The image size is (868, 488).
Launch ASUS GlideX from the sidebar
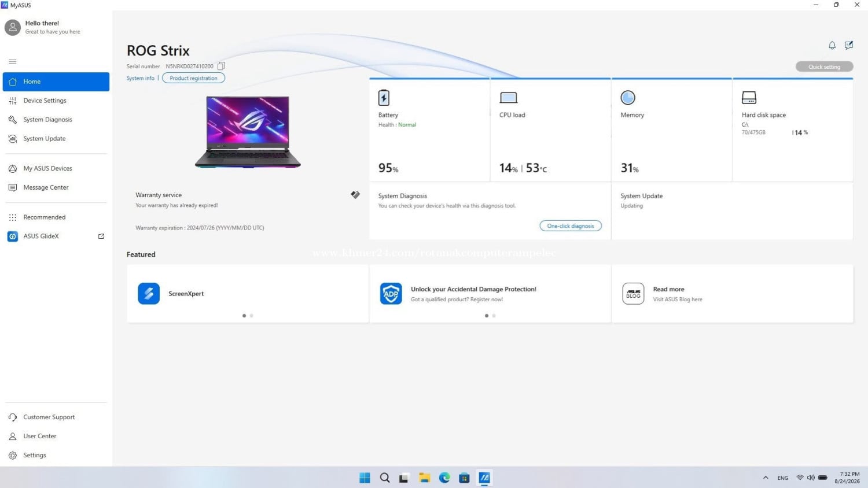(56, 236)
